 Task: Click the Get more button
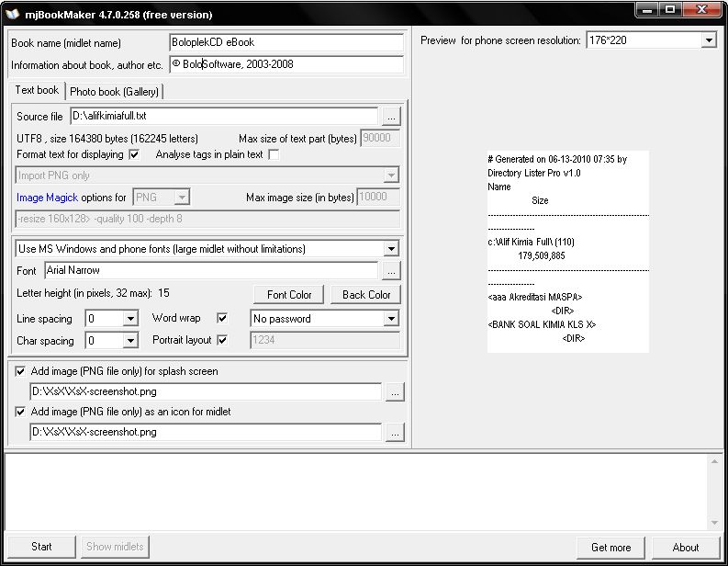pos(611,548)
